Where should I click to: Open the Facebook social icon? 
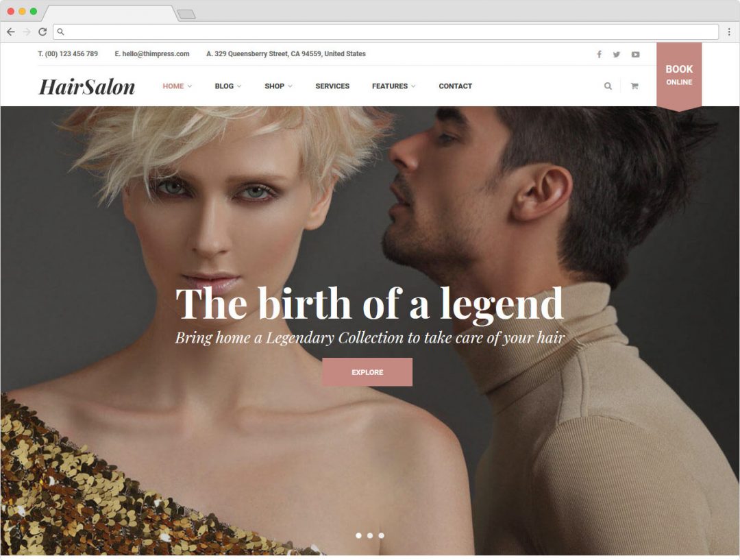[x=599, y=54]
